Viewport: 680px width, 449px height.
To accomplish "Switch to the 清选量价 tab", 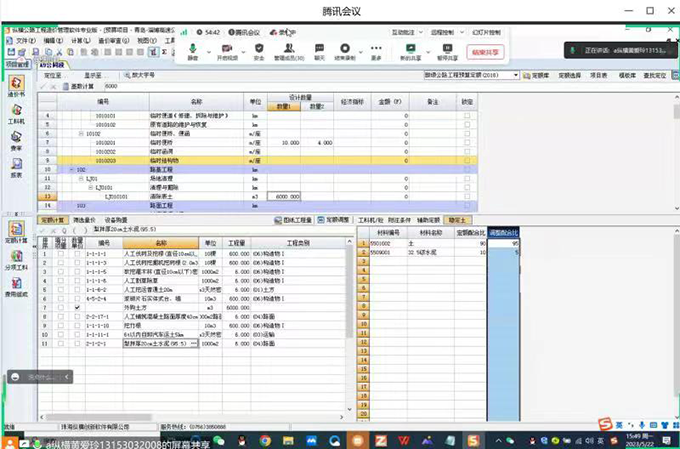I will (x=86, y=219).
